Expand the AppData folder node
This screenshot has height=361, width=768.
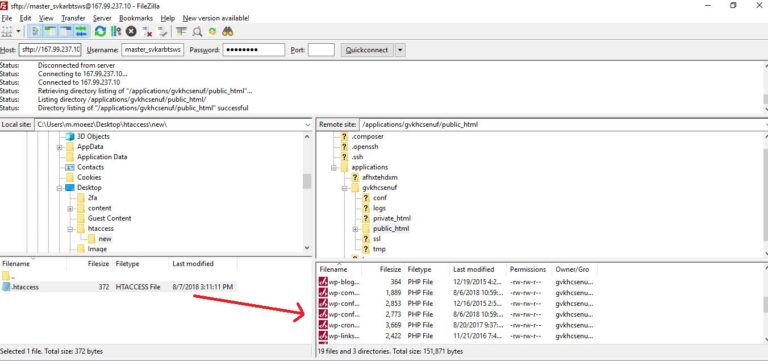(x=59, y=147)
